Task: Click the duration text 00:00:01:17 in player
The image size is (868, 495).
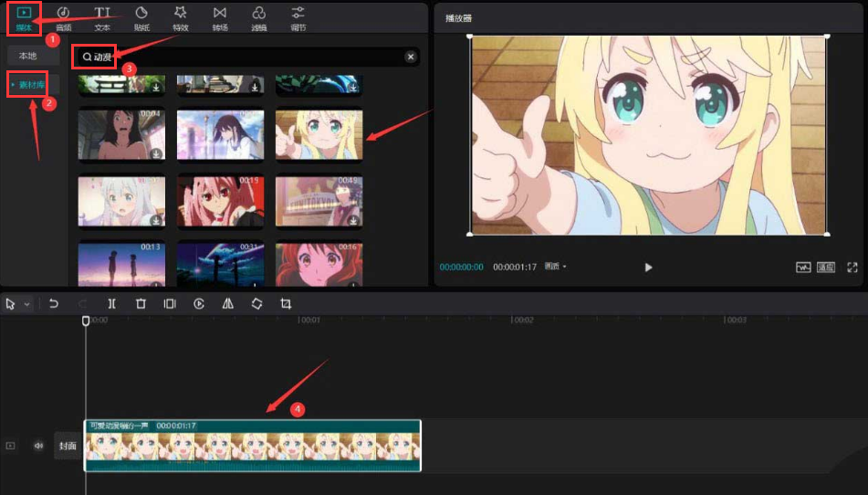Action: click(515, 267)
